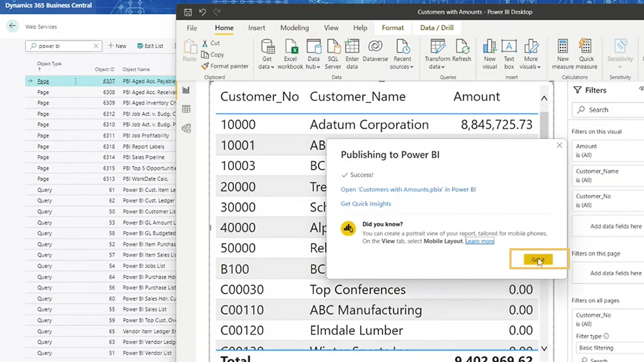Expand the Customer_Name filter card
The height and width of the screenshot is (362, 644).
pyautogui.click(x=608, y=175)
